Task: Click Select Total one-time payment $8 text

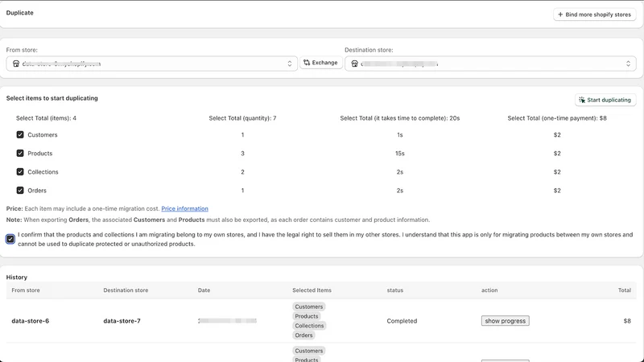Action: (557, 118)
